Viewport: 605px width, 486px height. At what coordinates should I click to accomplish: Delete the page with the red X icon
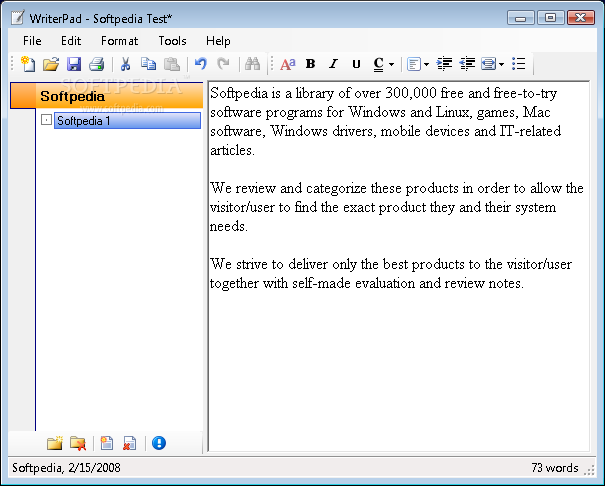pyautogui.click(x=130, y=443)
